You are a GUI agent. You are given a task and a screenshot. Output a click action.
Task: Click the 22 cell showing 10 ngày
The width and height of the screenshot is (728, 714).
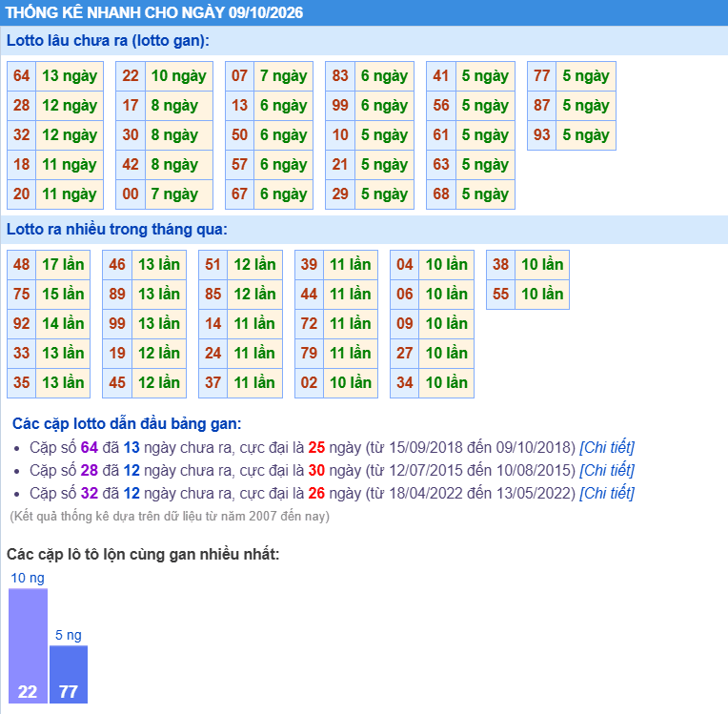(131, 75)
